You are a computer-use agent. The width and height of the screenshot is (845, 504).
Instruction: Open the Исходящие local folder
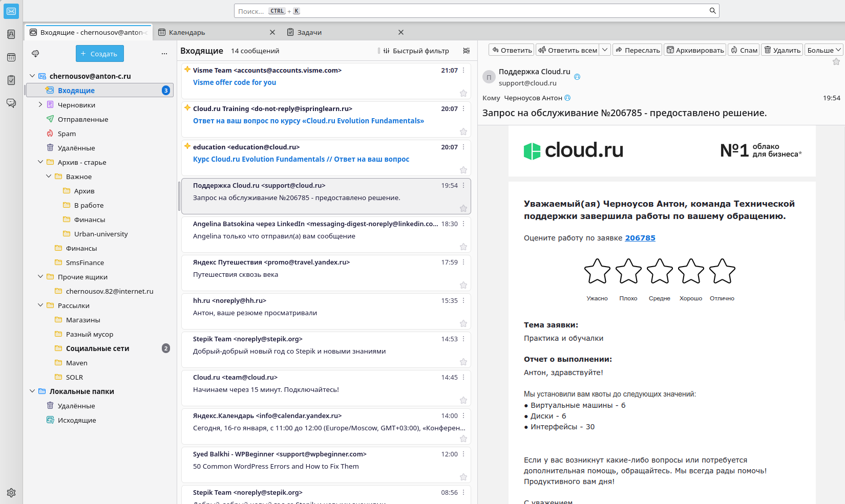pos(100,420)
